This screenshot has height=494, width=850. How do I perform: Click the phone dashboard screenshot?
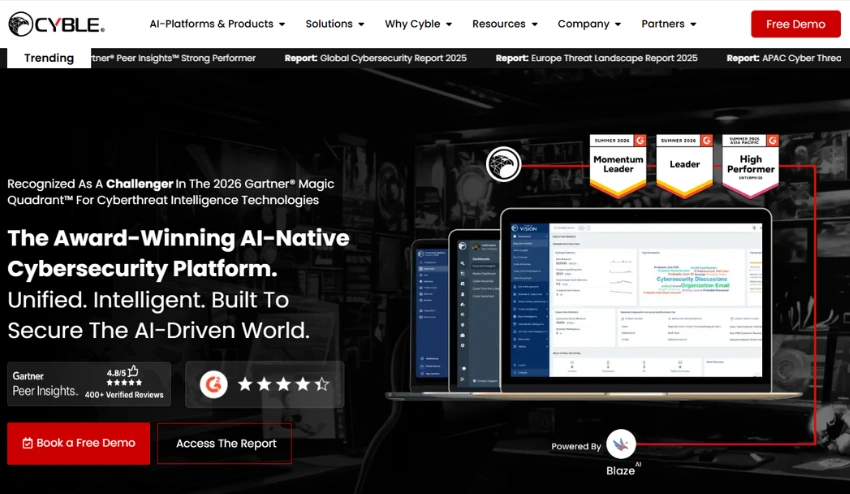coord(432,315)
